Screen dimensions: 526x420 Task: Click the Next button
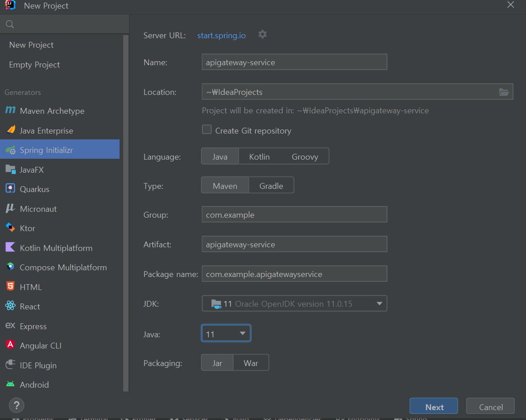434,406
